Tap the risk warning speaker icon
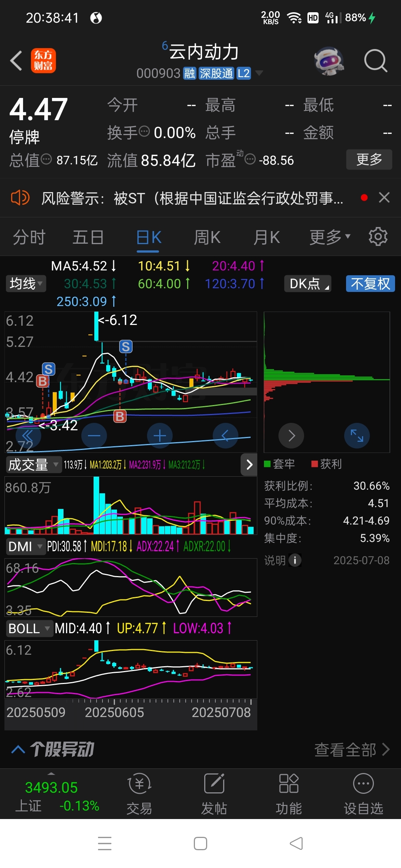This screenshot has height=868, width=401. 20,198
